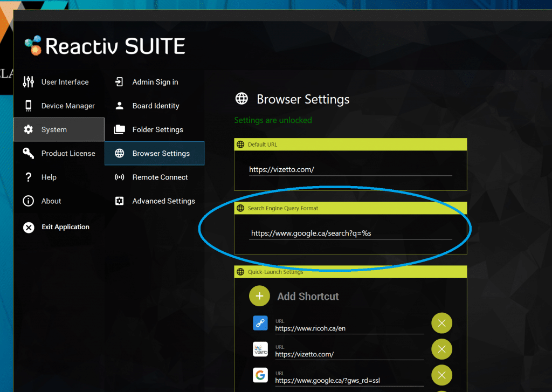
Task: Click the Board Identity person icon
Action: coord(119,106)
